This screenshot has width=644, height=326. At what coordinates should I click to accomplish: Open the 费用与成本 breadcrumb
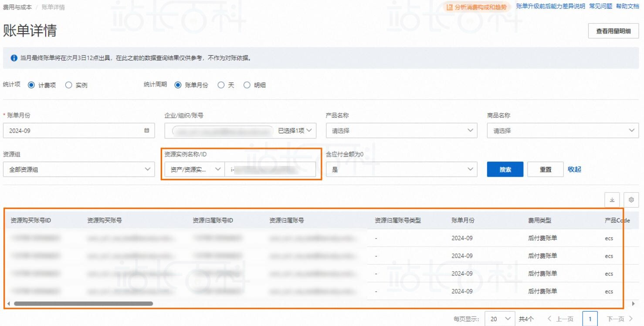tap(17, 7)
